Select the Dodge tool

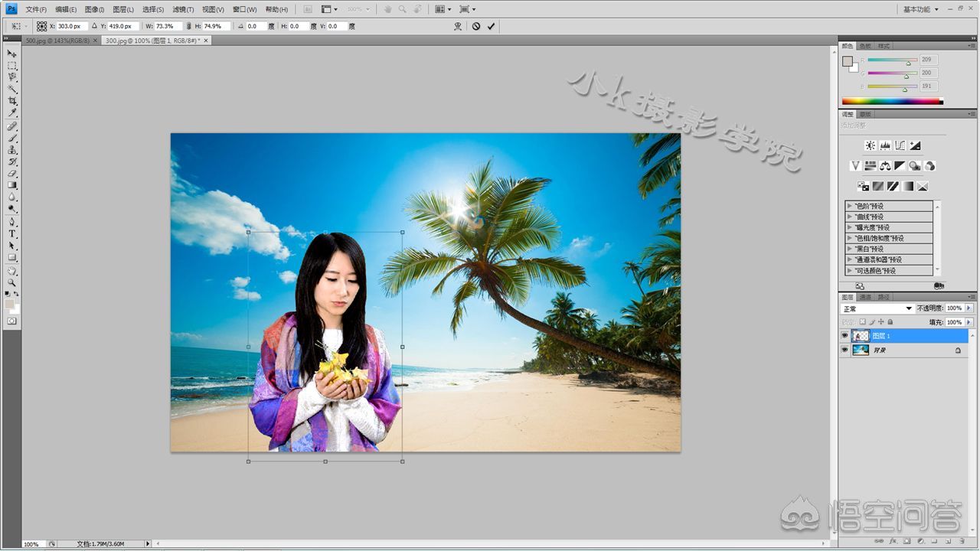pyautogui.click(x=12, y=208)
